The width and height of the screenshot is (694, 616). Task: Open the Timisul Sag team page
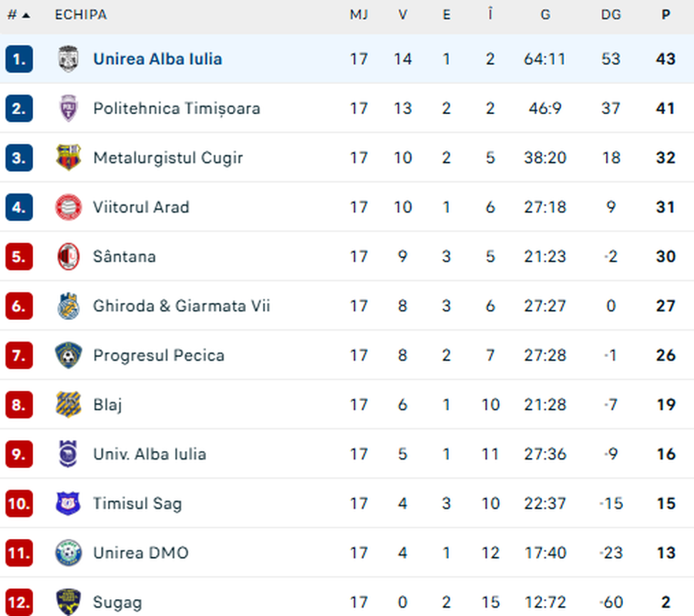pyautogui.click(x=137, y=503)
